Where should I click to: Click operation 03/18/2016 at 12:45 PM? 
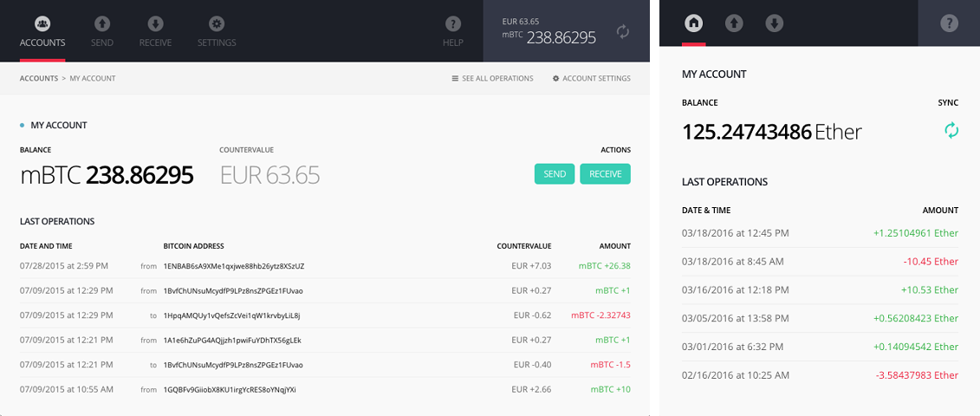[735, 233]
